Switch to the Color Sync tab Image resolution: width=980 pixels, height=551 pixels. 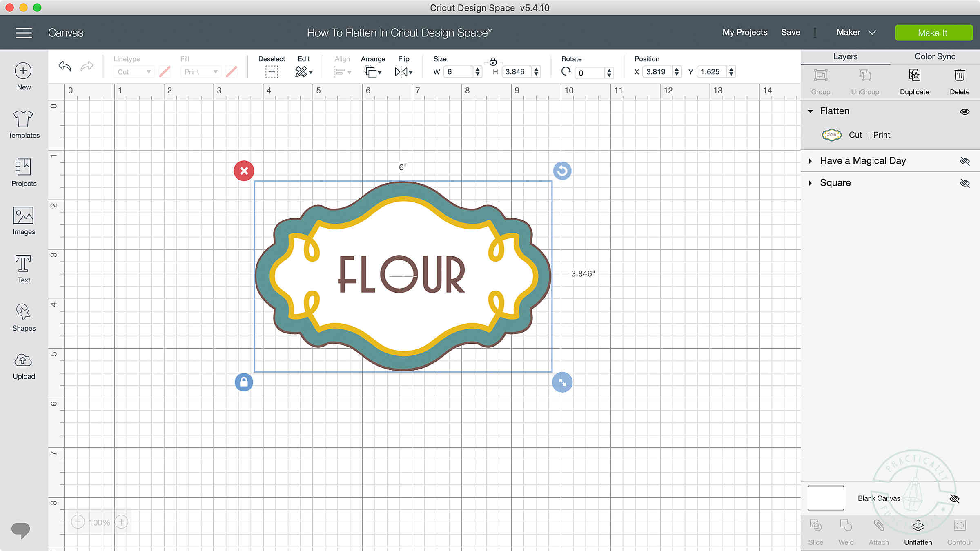tap(935, 57)
